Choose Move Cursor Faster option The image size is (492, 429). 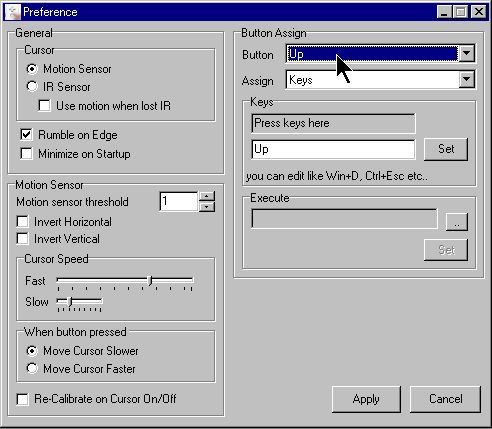[x=32, y=368]
